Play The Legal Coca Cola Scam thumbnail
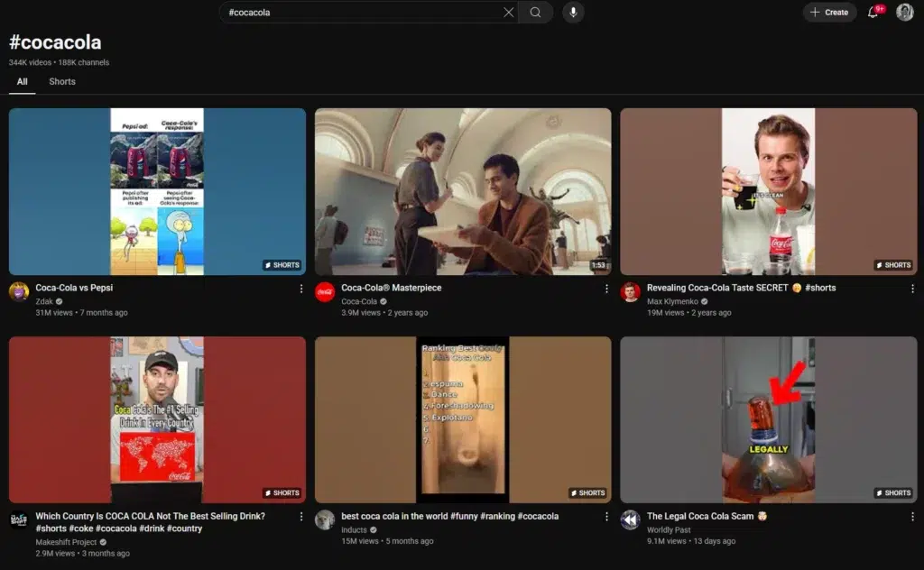 (x=769, y=420)
